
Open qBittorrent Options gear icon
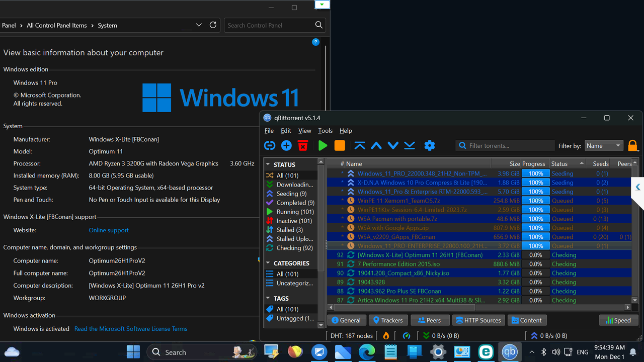[x=429, y=145]
